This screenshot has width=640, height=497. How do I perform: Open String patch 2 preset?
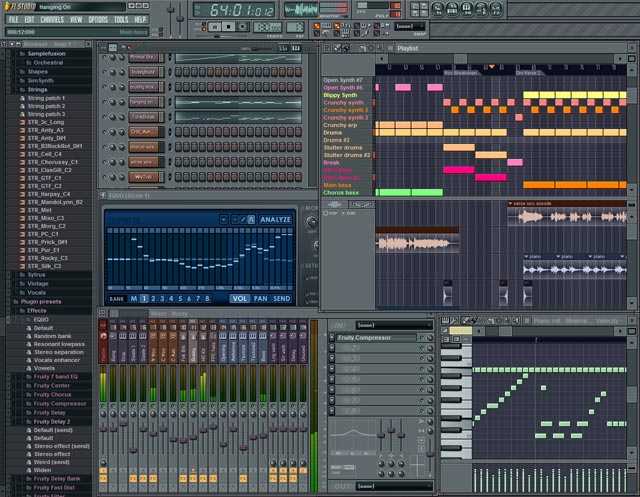click(x=46, y=106)
